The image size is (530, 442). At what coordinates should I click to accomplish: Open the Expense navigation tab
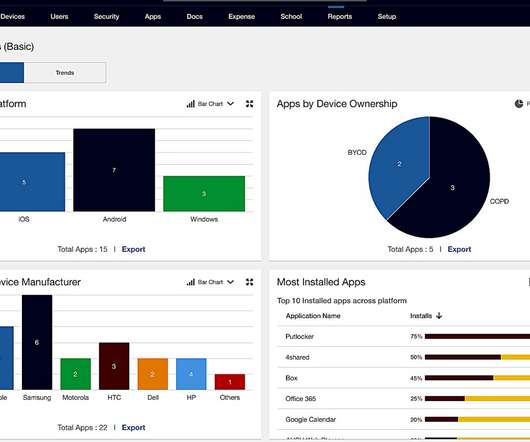coord(242,17)
